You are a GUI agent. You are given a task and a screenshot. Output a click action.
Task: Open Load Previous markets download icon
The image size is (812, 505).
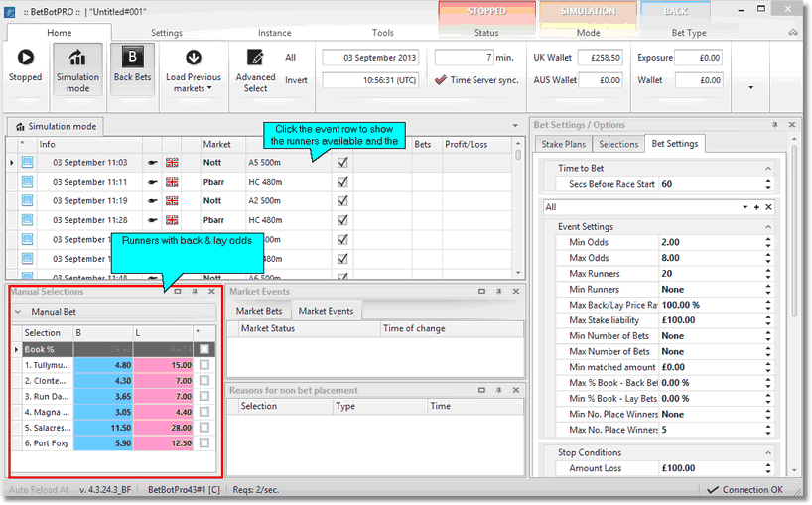[x=194, y=57]
